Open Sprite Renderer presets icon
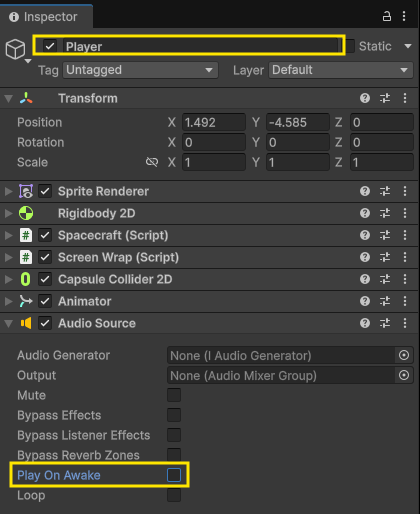 pyautogui.click(x=385, y=191)
